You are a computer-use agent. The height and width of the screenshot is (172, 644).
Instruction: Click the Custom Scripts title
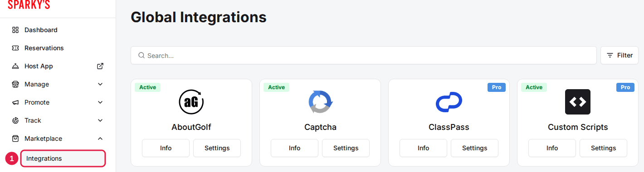pyautogui.click(x=578, y=127)
